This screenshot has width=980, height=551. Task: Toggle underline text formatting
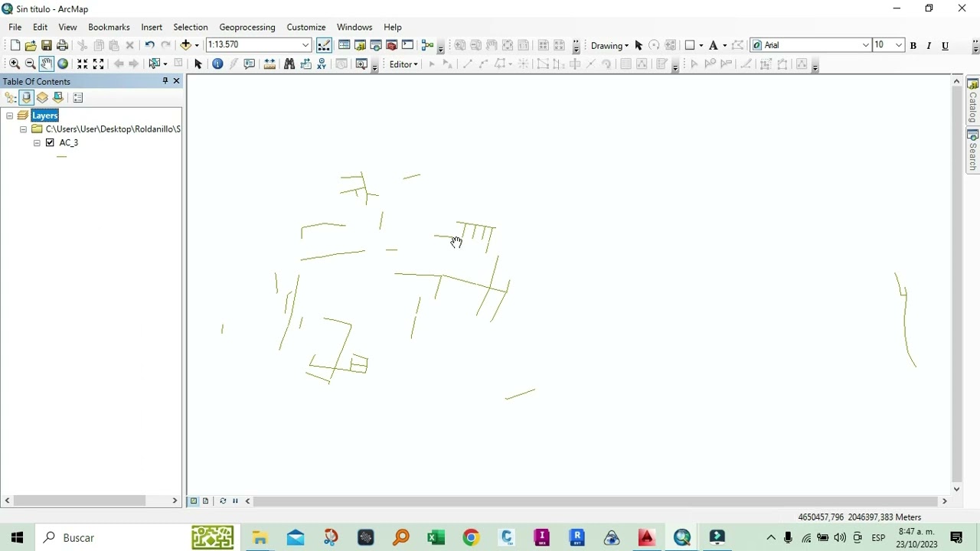click(x=946, y=46)
